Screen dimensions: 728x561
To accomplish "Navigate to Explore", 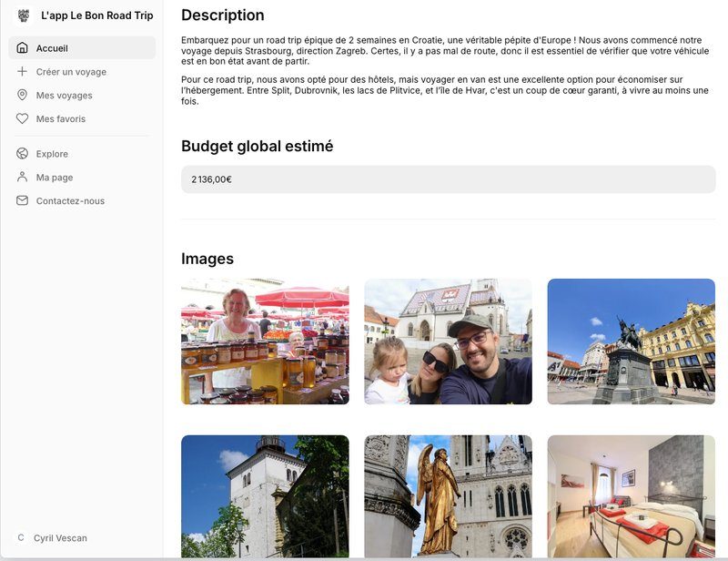I will coord(82,153).
